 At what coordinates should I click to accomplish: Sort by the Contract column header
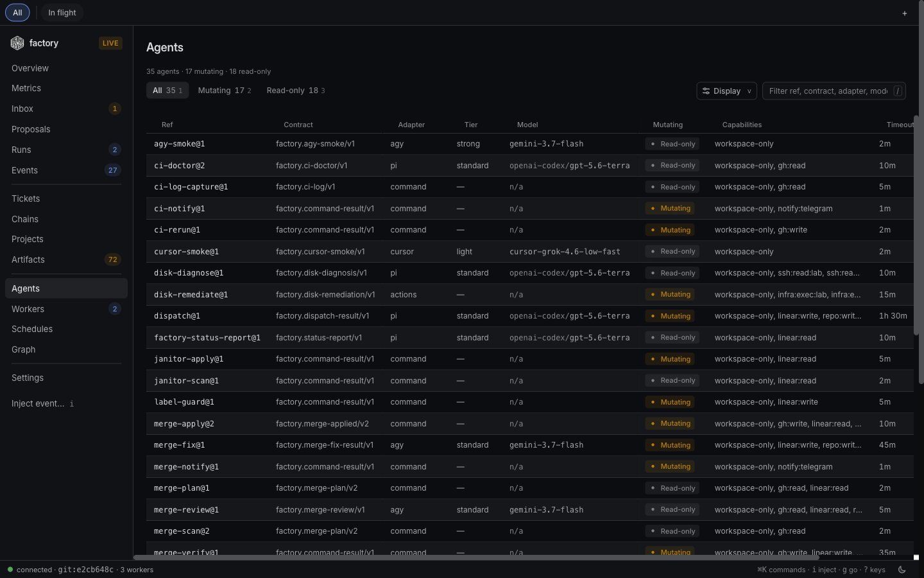pyautogui.click(x=298, y=125)
